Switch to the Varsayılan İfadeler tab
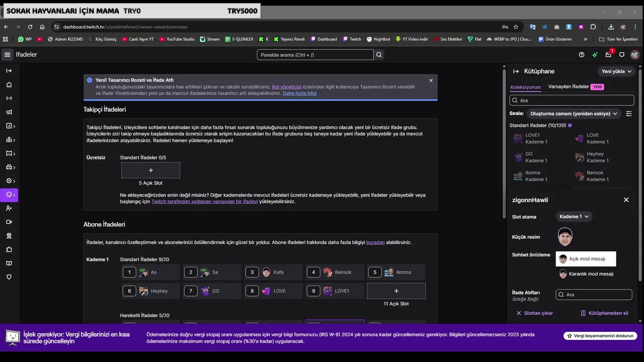 tap(569, 86)
